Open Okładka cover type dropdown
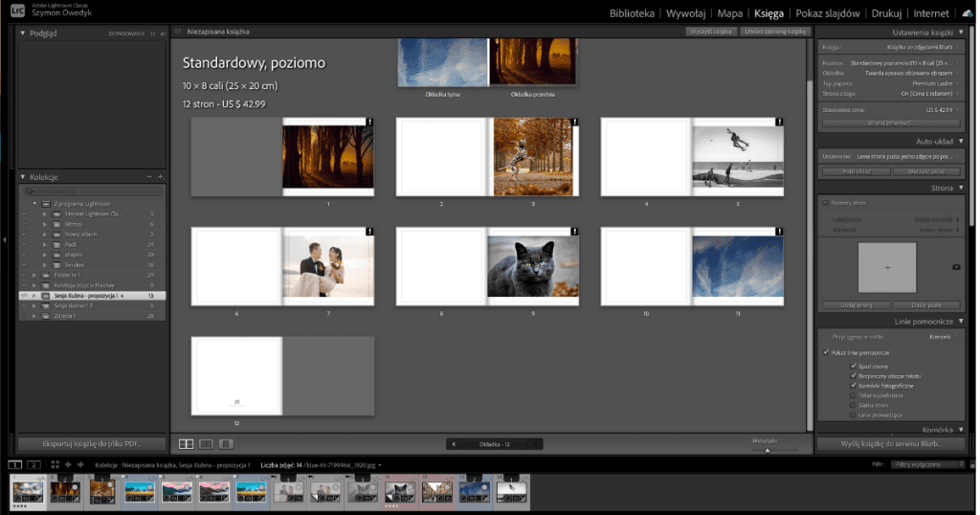 coord(911,73)
